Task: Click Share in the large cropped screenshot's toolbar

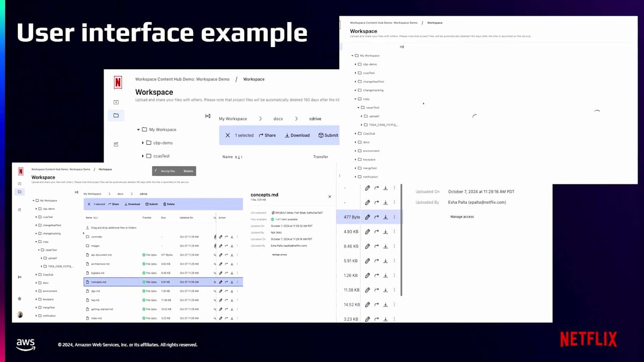Action: click(267, 135)
